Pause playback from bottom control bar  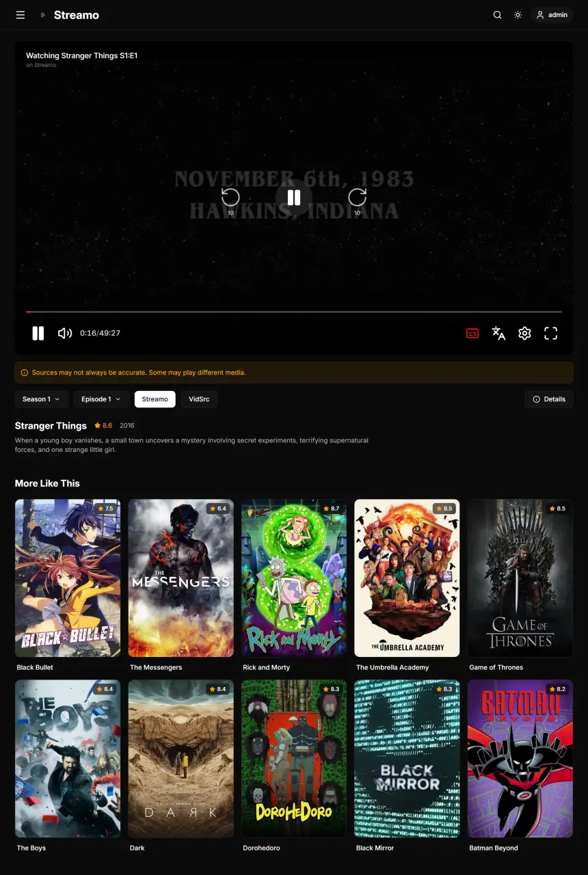38,333
